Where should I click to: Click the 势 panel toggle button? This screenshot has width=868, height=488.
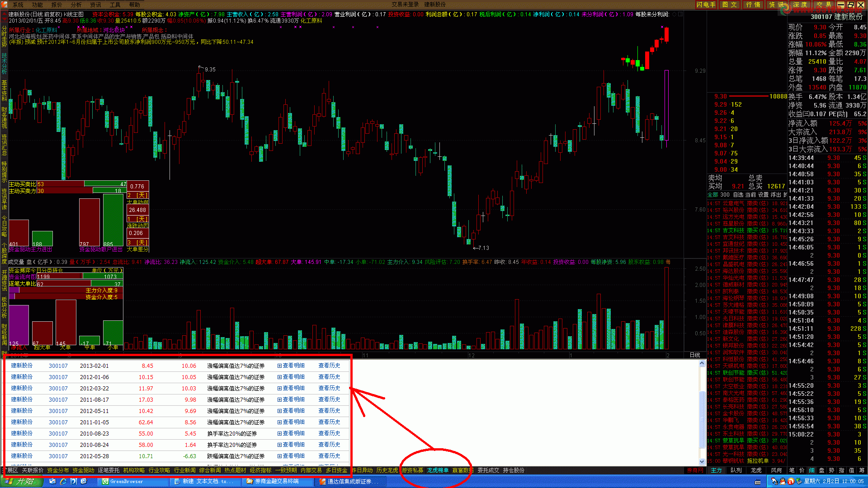(832, 470)
